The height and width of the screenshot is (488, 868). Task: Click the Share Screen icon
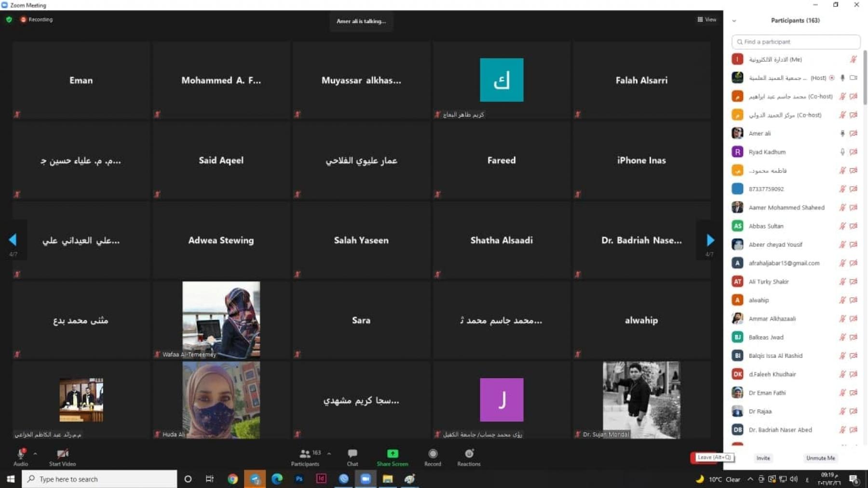coord(392,454)
